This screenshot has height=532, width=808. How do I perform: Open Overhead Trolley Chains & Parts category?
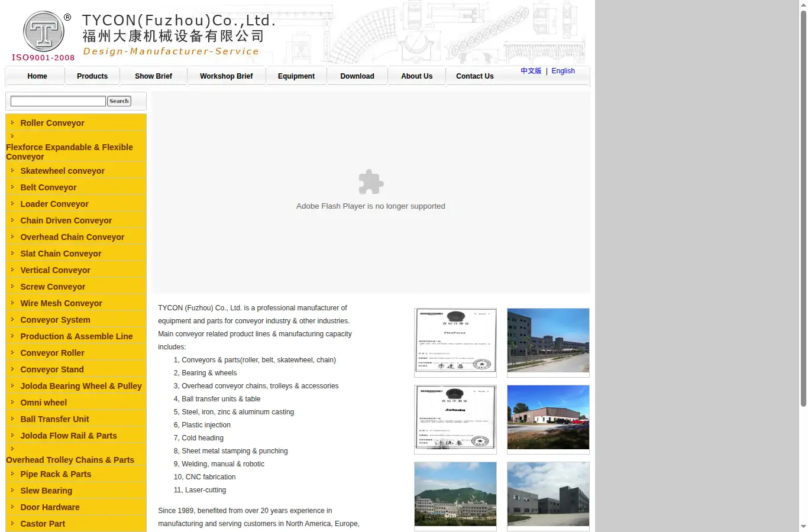click(x=70, y=460)
